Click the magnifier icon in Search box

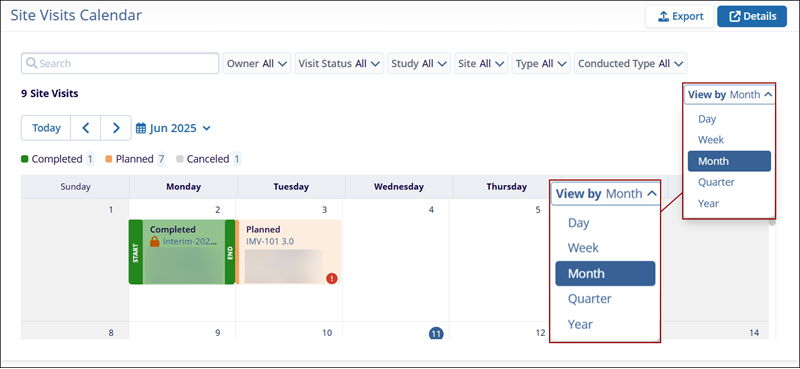pos(31,63)
